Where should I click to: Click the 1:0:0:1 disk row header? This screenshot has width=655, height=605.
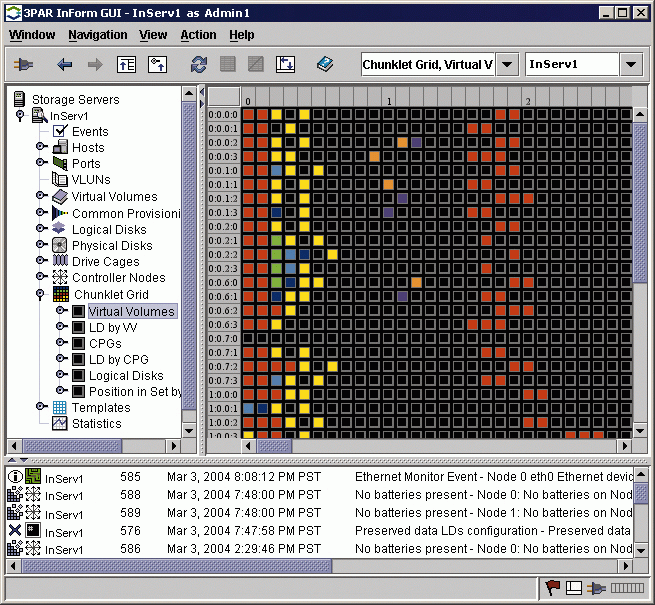pyautogui.click(x=223, y=408)
